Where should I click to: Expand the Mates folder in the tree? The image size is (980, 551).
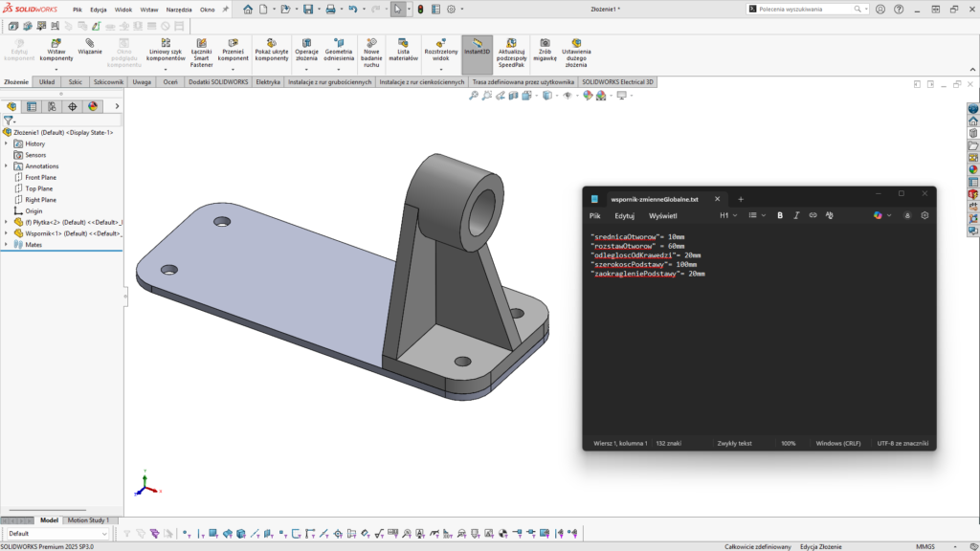[x=6, y=245]
